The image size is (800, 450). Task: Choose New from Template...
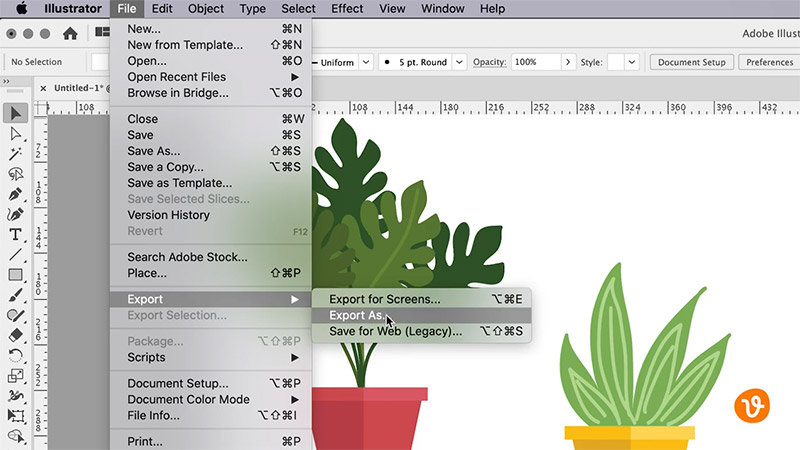pyautogui.click(x=211, y=45)
